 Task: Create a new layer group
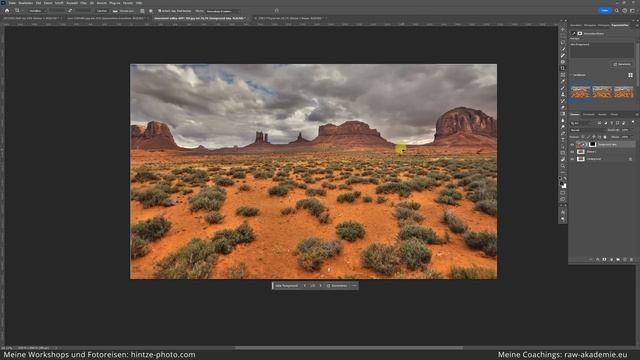(618, 259)
